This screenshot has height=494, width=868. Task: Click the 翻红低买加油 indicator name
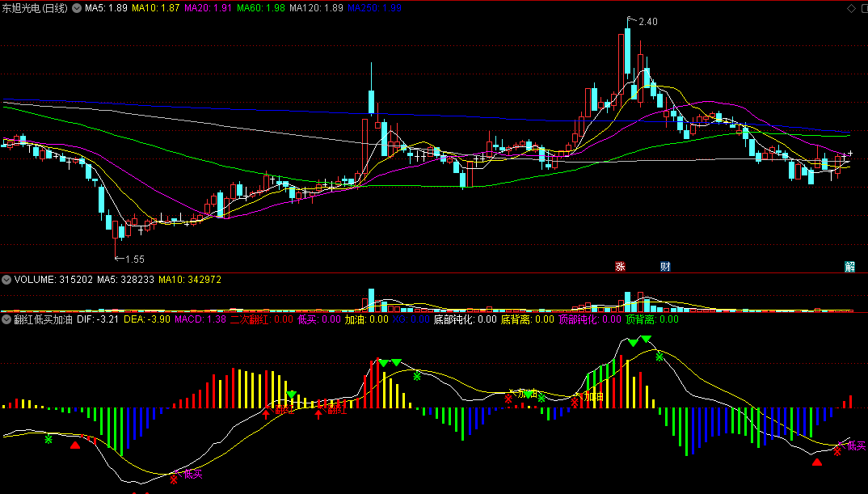[x=43, y=319]
